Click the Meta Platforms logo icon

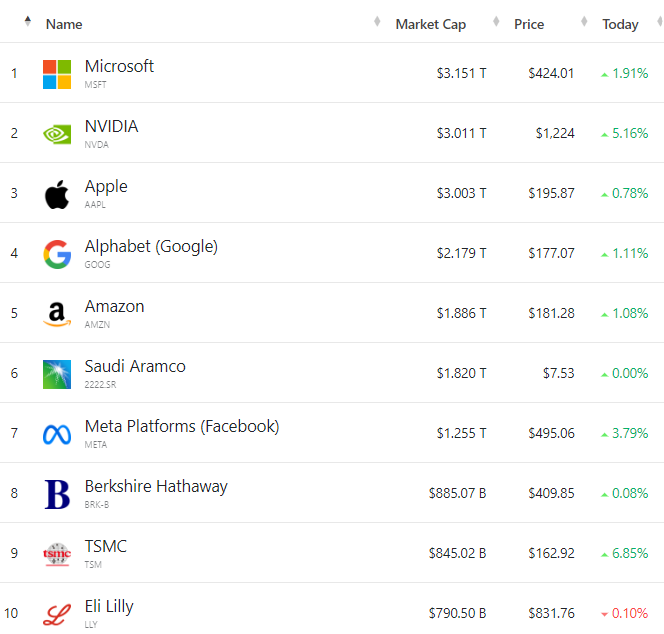pos(57,434)
